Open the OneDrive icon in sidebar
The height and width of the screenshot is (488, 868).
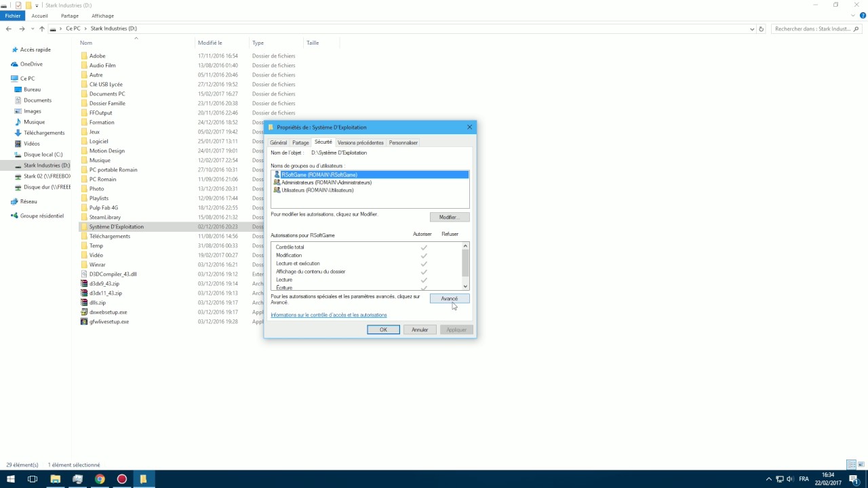point(14,64)
